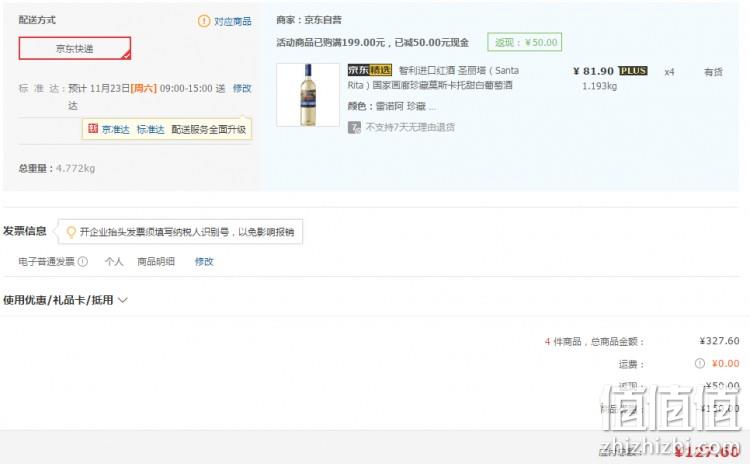Open the Santa Rita wine bottle thumbnail
Viewport: 750px width, 464px height.
click(x=308, y=95)
